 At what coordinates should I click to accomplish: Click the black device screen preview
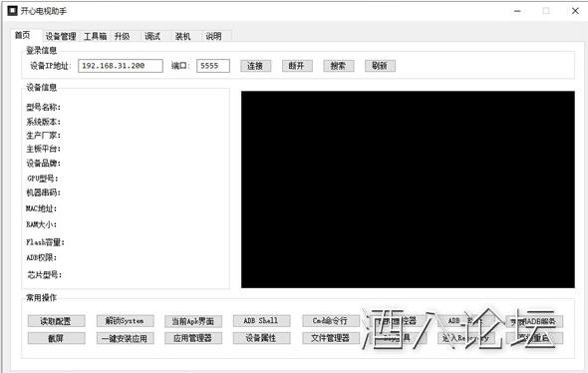[408, 189]
